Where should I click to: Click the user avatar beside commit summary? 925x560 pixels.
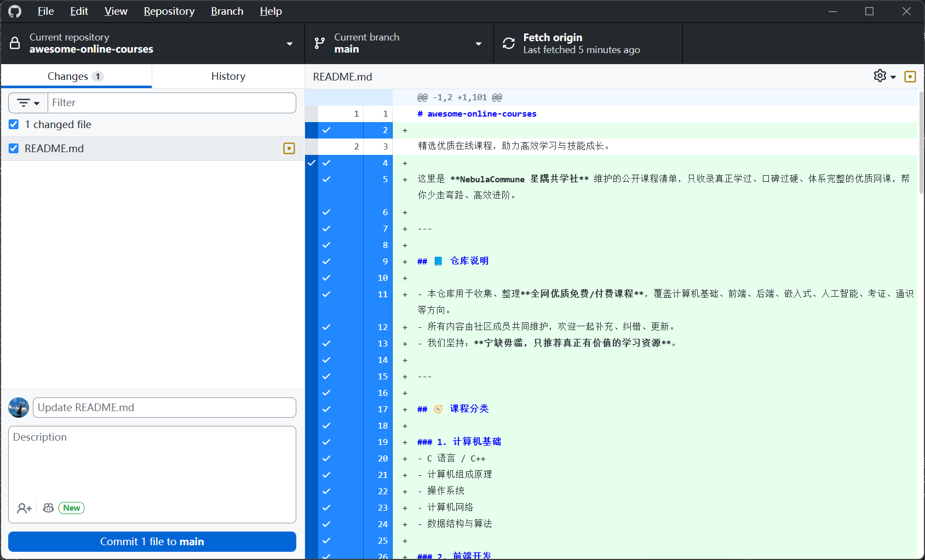click(x=19, y=408)
